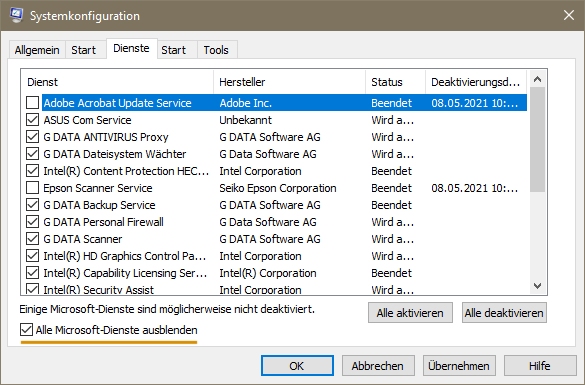Image resolution: width=585 pixels, height=385 pixels.
Task: Select the G DATA Backup Service name
Action: coord(99,205)
